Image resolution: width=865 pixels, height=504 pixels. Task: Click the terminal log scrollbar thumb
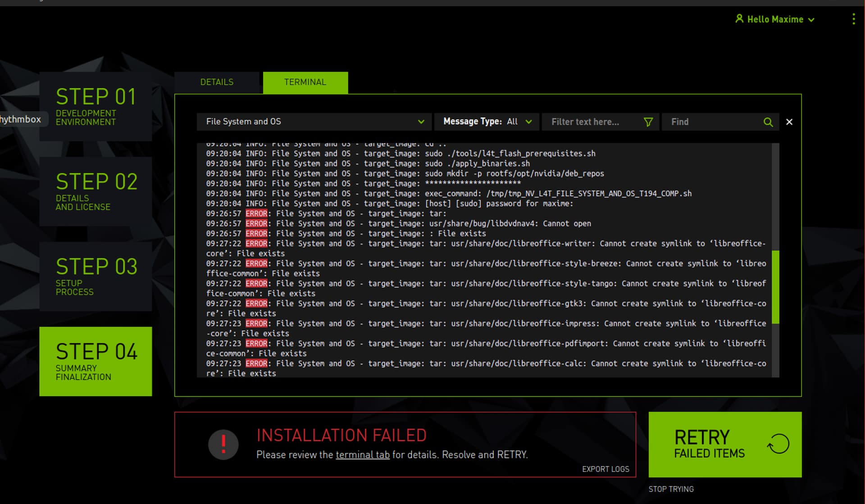pyautogui.click(x=775, y=286)
